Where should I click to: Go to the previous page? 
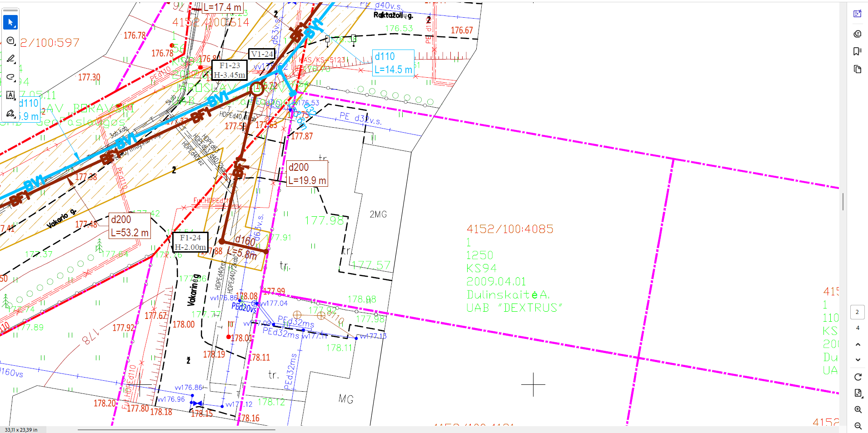click(858, 344)
